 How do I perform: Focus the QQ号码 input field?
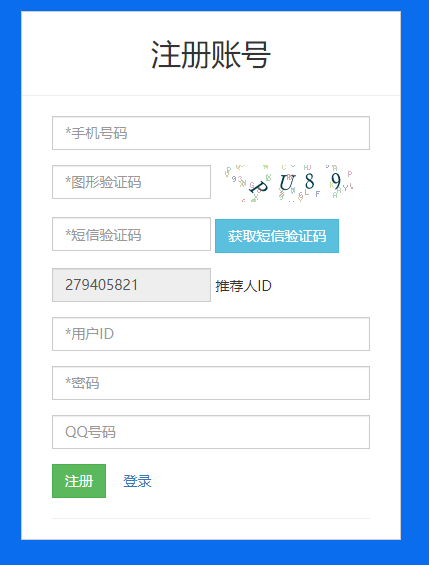click(x=211, y=432)
